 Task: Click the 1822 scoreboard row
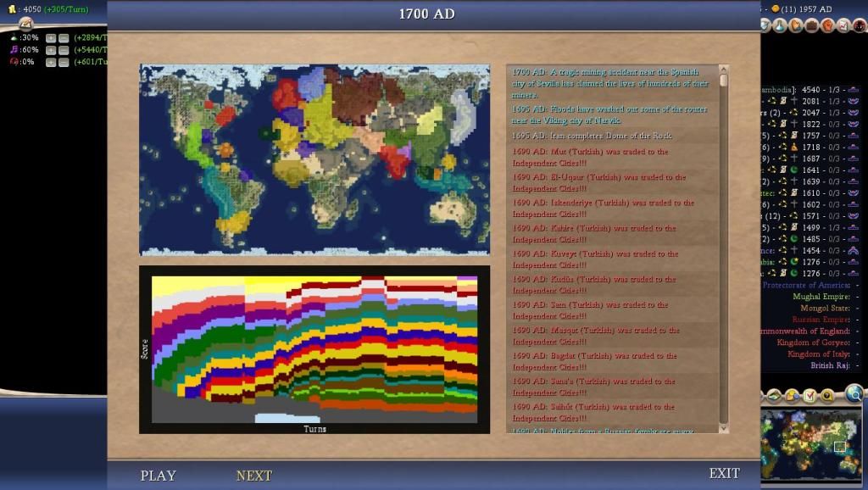click(810, 124)
